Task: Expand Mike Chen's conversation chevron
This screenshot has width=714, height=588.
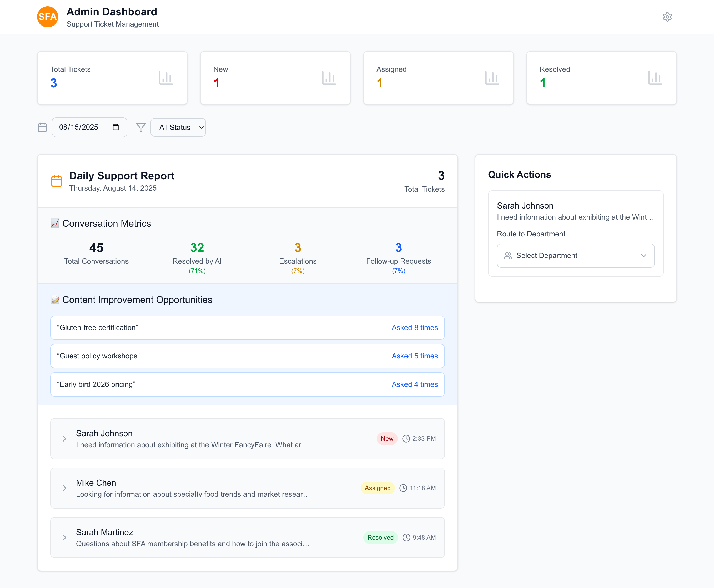Action: (64, 488)
